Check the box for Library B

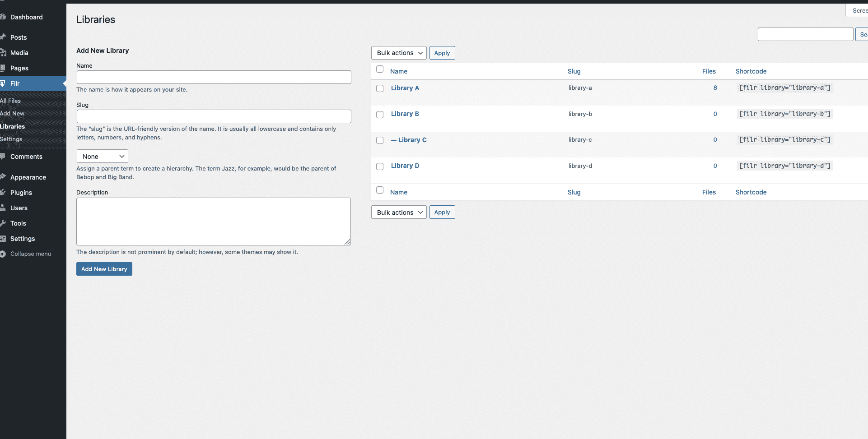click(380, 115)
